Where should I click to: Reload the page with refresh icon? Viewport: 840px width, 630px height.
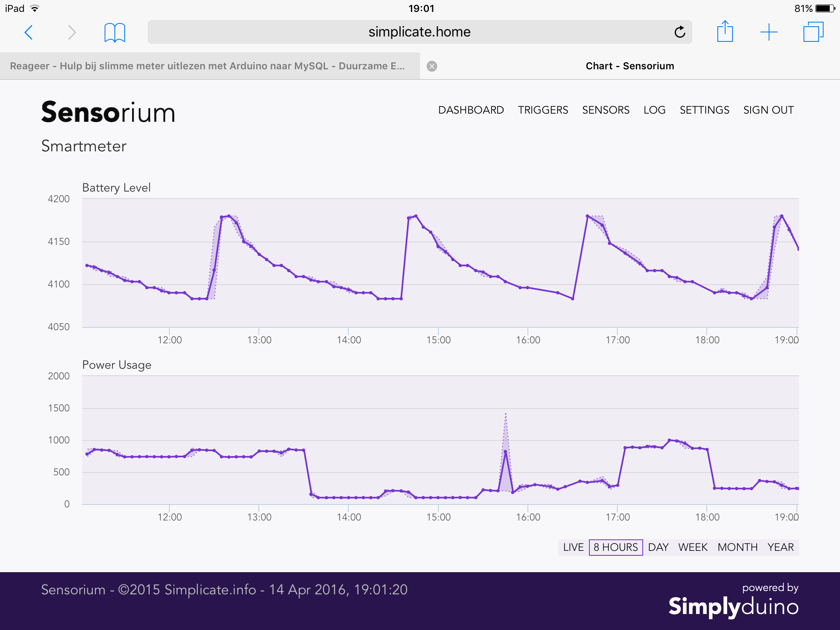click(x=680, y=32)
